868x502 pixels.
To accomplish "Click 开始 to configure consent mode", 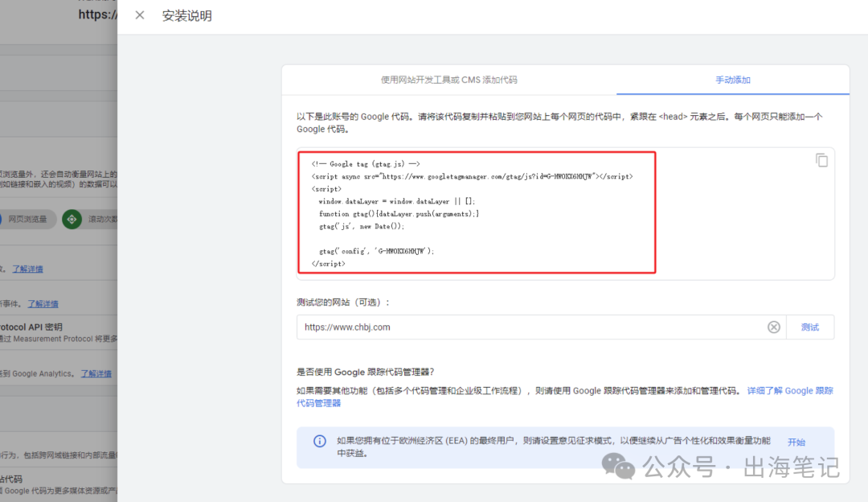I will click(796, 442).
